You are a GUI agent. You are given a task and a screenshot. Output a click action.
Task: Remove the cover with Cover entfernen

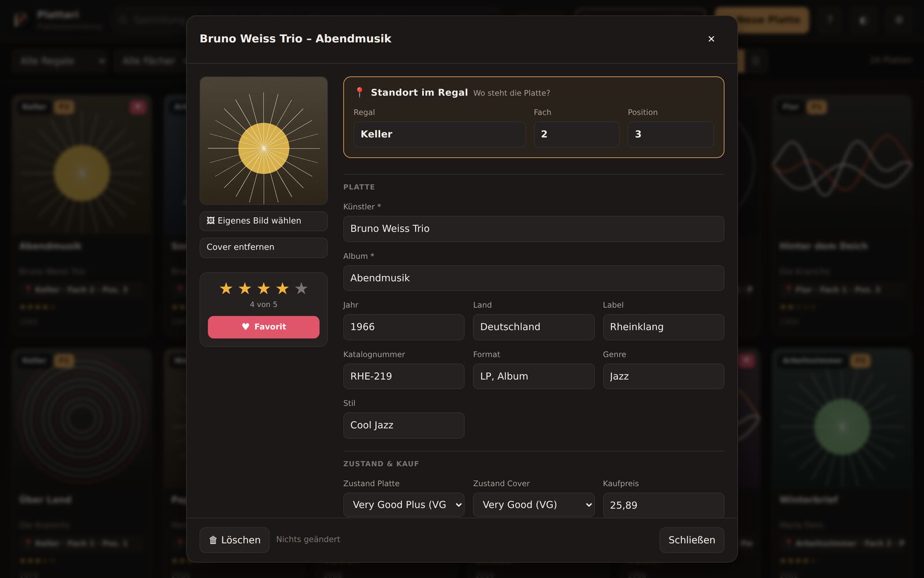tap(263, 247)
